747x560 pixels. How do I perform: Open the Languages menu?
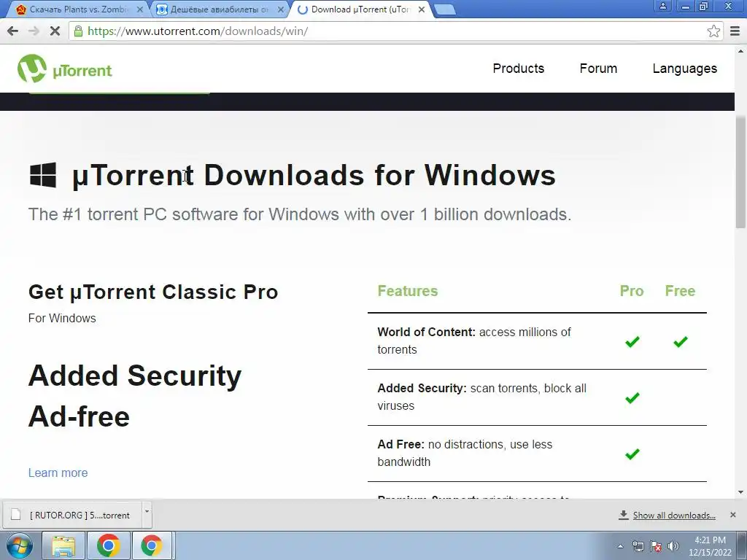[x=684, y=69]
